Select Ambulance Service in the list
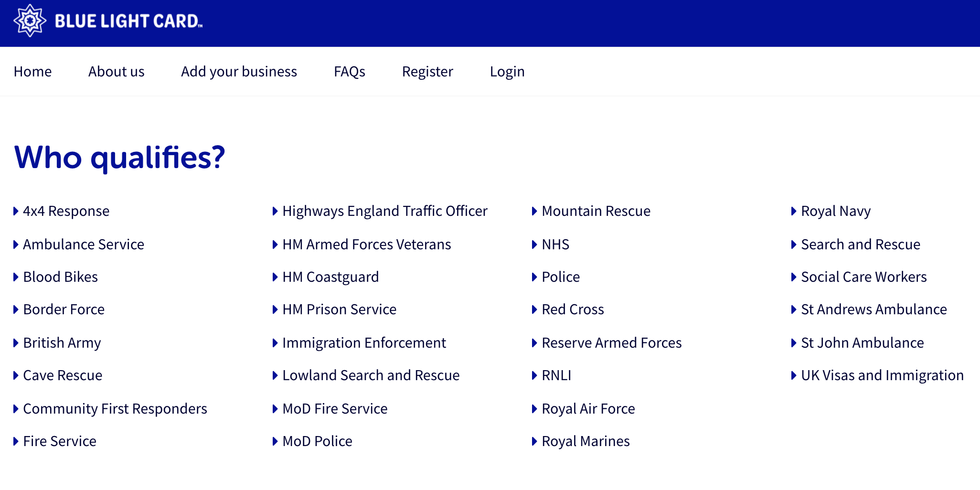Image resolution: width=980 pixels, height=490 pixels. (x=84, y=245)
